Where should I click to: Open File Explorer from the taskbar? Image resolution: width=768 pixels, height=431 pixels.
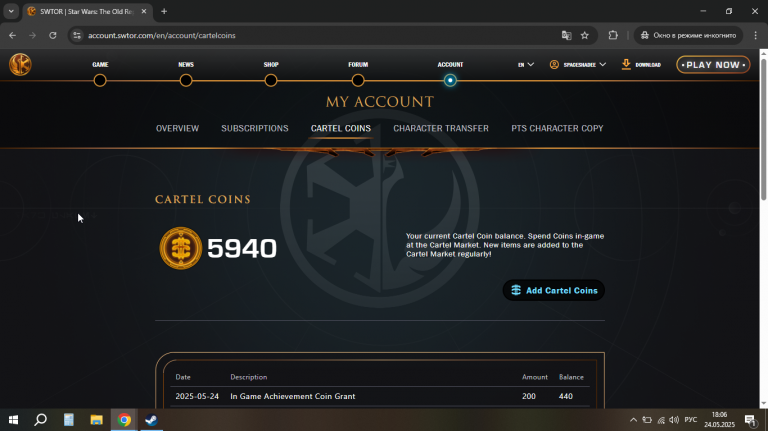pyautogui.click(x=96, y=420)
